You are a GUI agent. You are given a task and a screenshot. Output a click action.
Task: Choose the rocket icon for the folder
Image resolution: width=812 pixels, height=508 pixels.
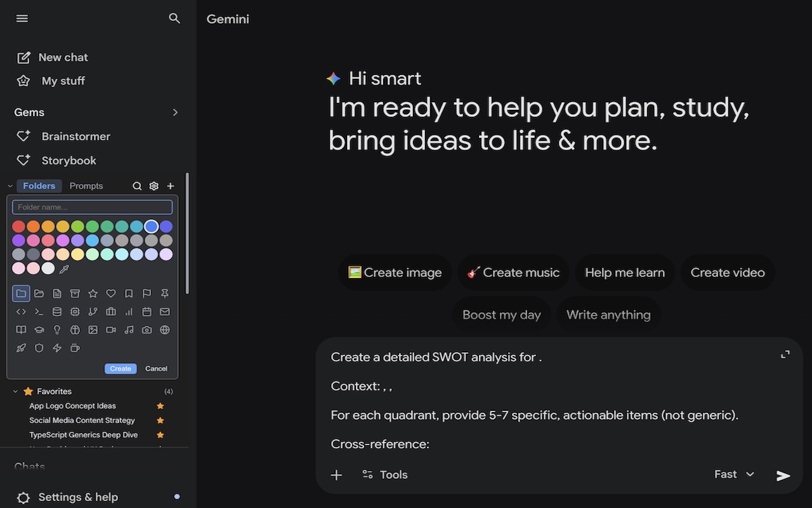coord(21,348)
